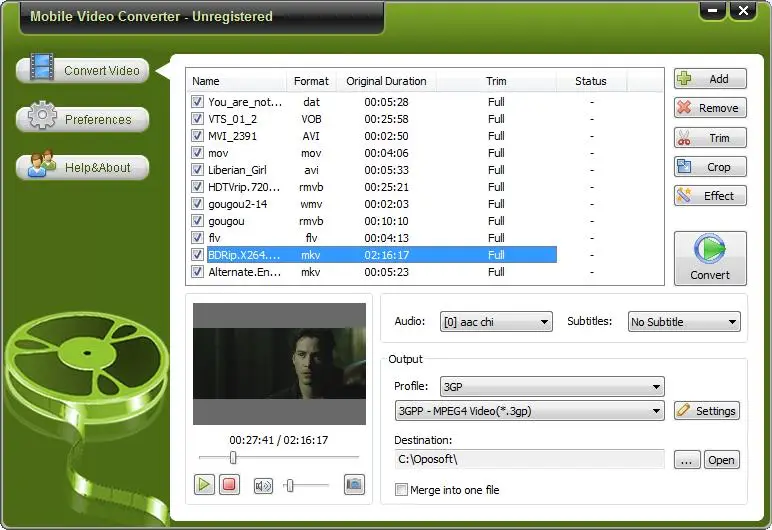Sort the list by Name column
772x530 pixels.
click(x=236, y=81)
